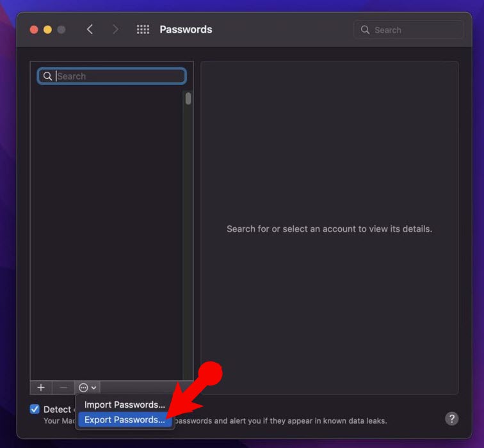484x448 pixels.
Task: Remove selected password with minus button
Action: pos(63,388)
